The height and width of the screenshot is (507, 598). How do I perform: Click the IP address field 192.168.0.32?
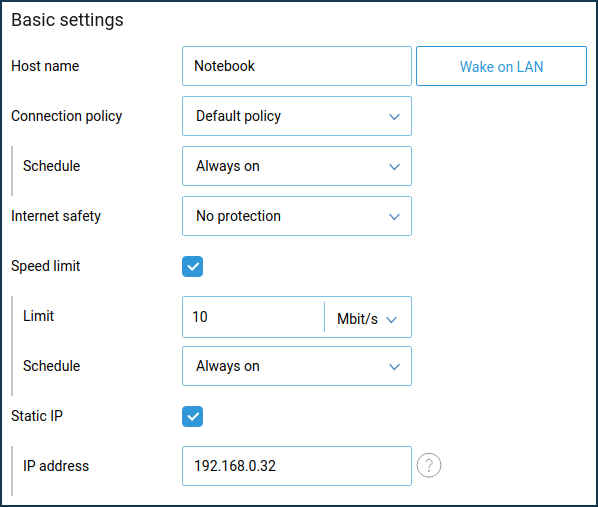(x=297, y=466)
